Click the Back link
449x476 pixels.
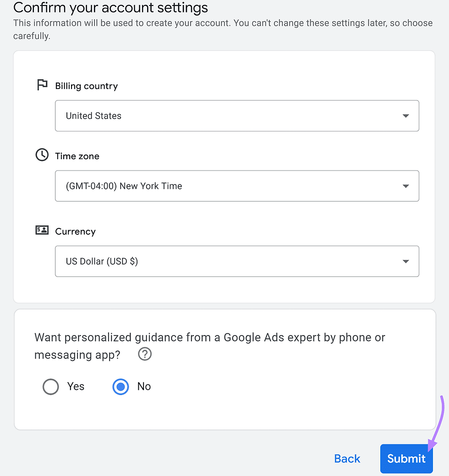pos(347,459)
